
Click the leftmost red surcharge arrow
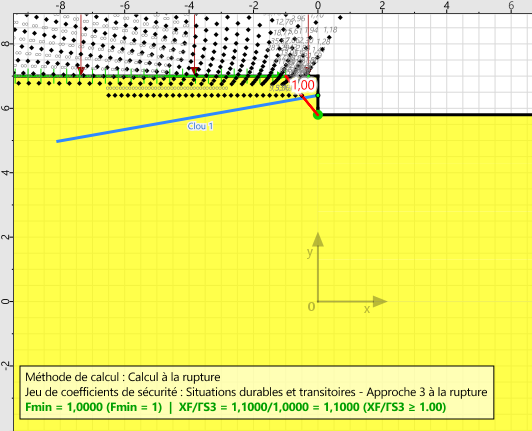(x=81, y=44)
